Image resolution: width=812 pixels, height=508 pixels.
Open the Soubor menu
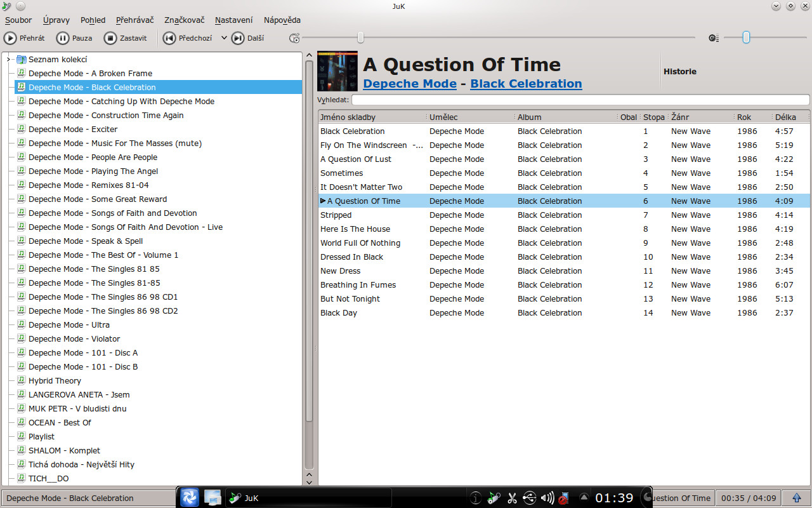point(18,20)
